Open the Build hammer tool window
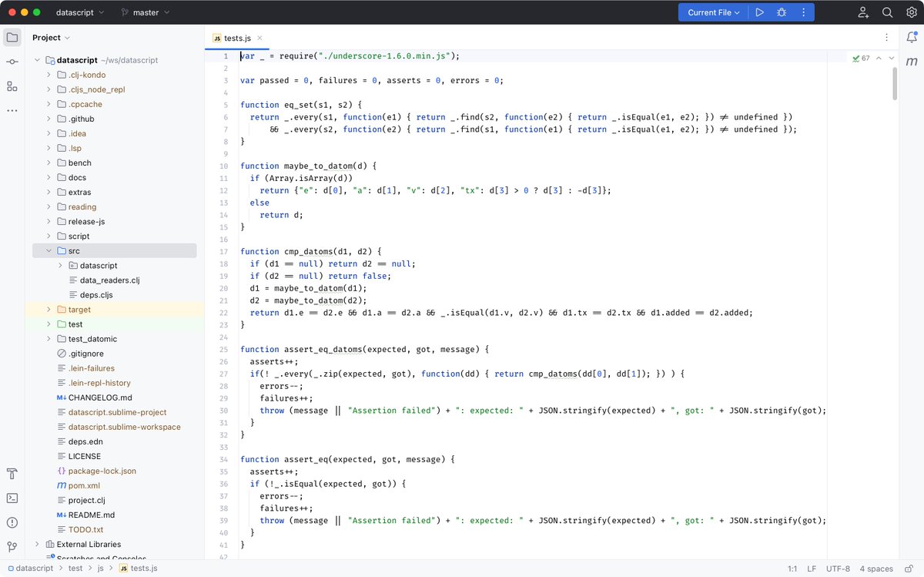This screenshot has width=924, height=577. coord(12,473)
